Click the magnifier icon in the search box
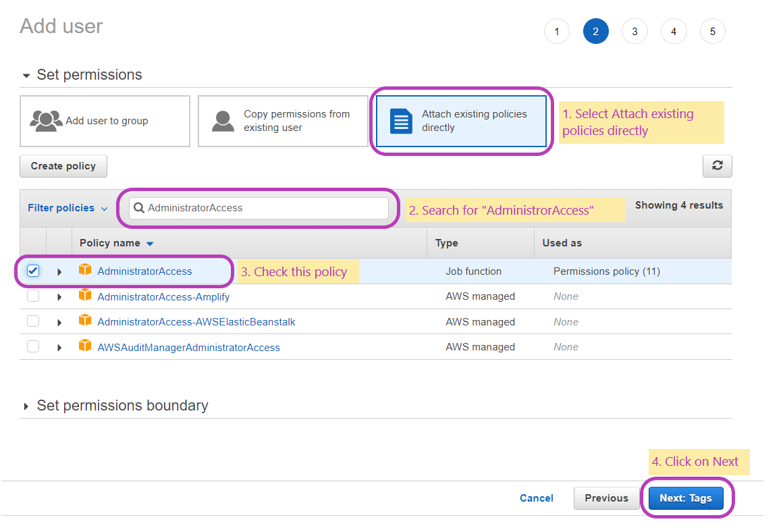Screen dimensions: 783x532 pyautogui.click(x=139, y=209)
